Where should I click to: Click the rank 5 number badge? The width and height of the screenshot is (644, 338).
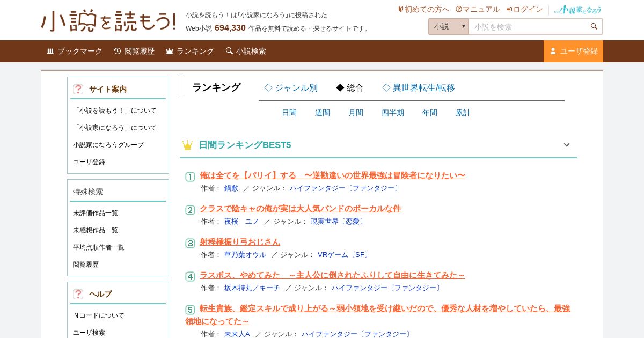[190, 310]
